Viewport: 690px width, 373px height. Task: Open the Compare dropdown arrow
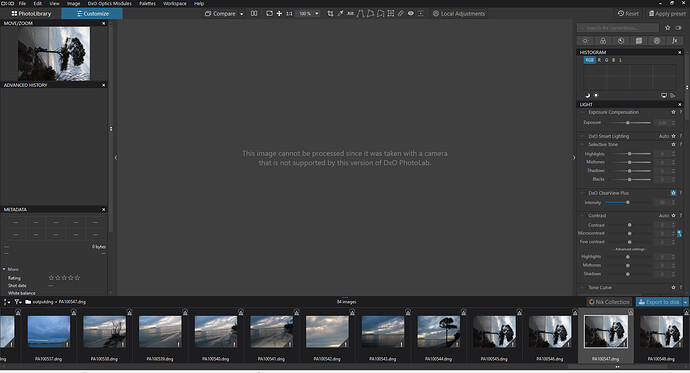coord(242,14)
